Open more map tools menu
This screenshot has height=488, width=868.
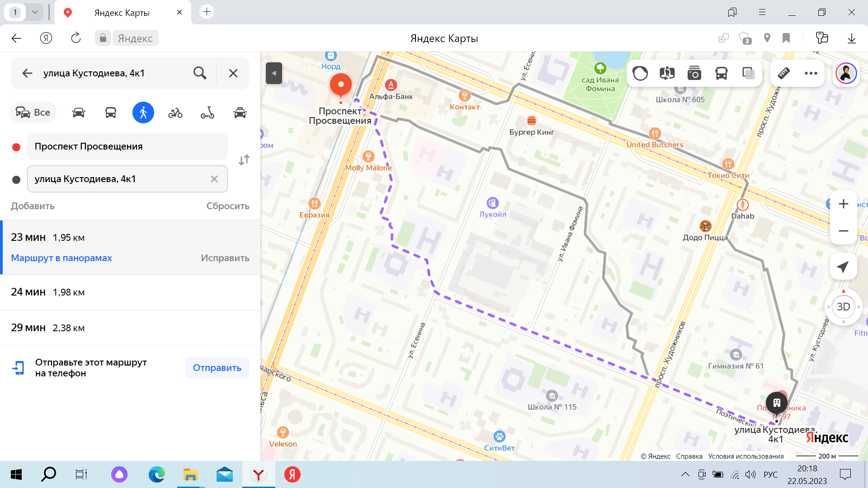click(x=811, y=73)
